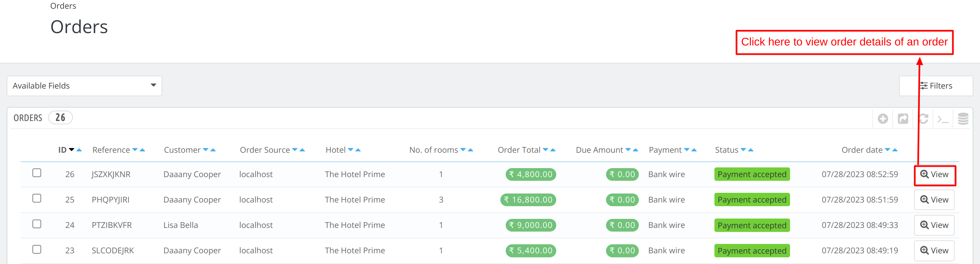Click customer Lisa Bella
The width and height of the screenshot is (980, 264).
coord(181,225)
